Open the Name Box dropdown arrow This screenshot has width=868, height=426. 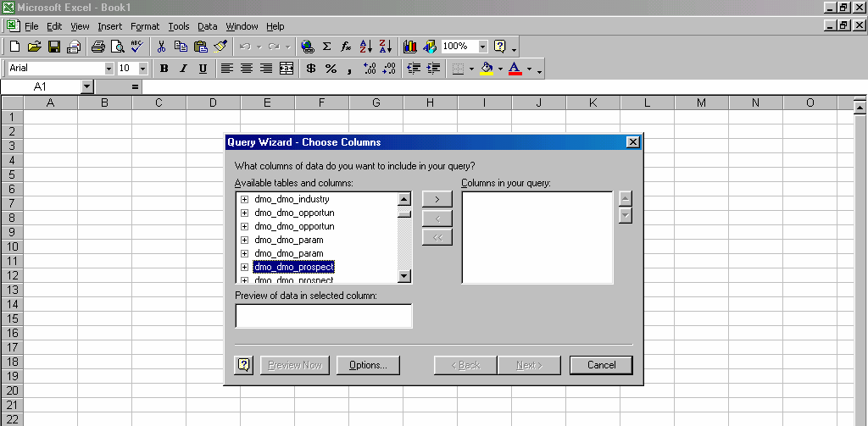coord(87,87)
